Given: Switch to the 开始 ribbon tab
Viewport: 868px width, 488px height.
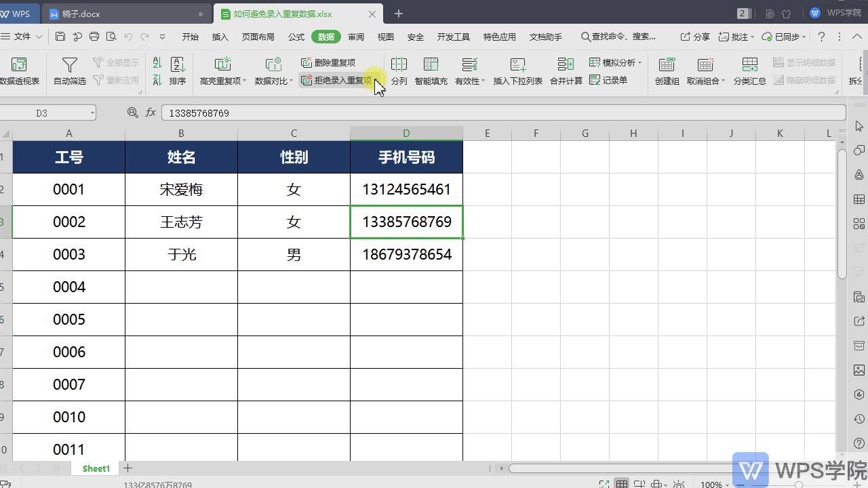Looking at the screenshot, I should coord(190,37).
